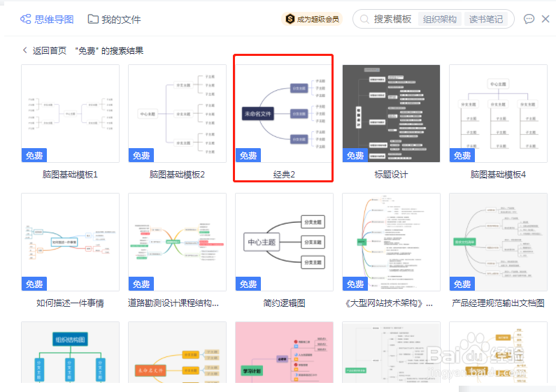Open the feedback chat bubble icon

click(529, 19)
